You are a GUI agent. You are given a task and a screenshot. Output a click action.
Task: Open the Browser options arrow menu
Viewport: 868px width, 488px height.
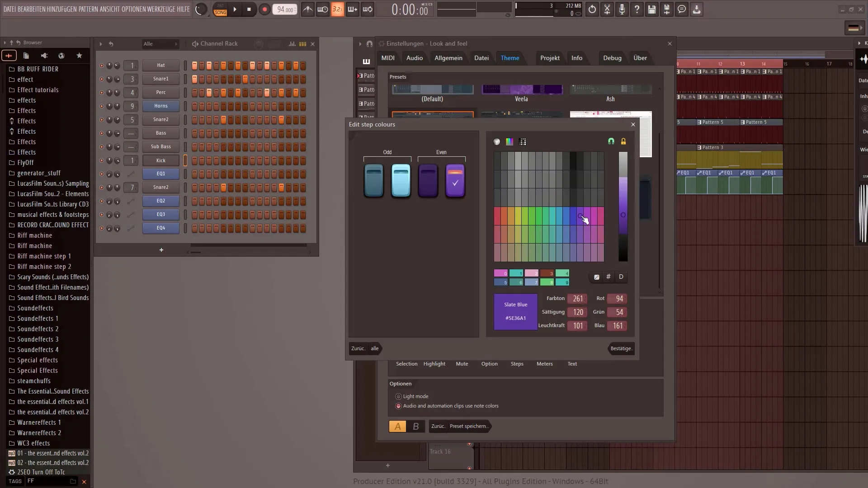pos(5,42)
